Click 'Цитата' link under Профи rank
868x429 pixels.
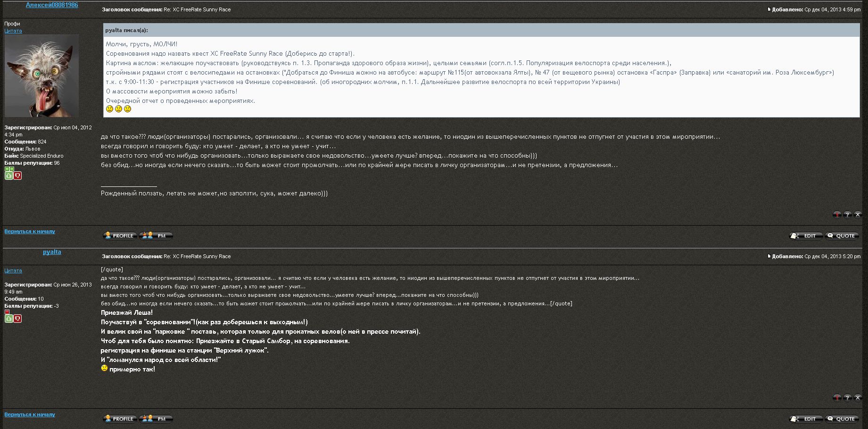pyautogui.click(x=13, y=31)
